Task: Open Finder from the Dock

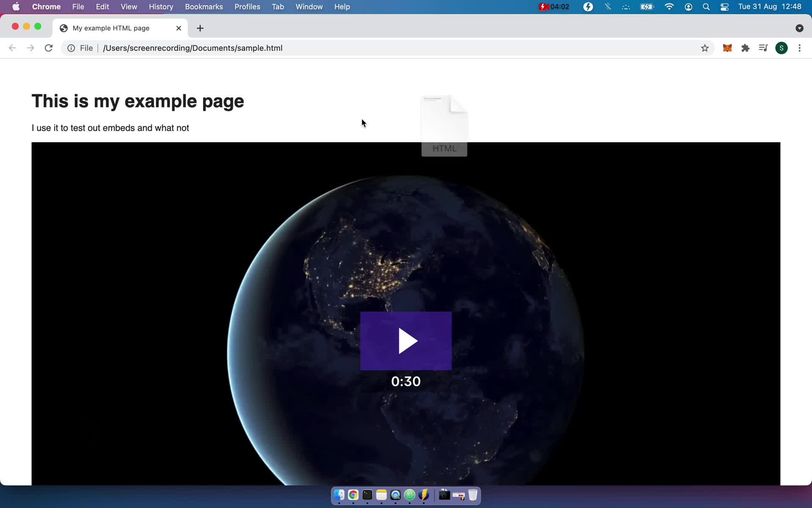Action: pyautogui.click(x=339, y=495)
